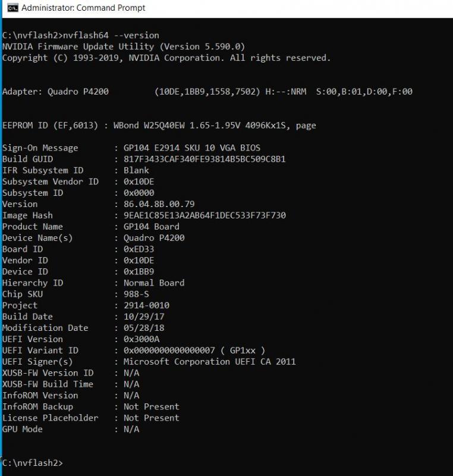Image resolution: width=453 pixels, height=476 pixels.
Task: Click the UEFI Version 0x3000A value
Action: [x=141, y=339]
